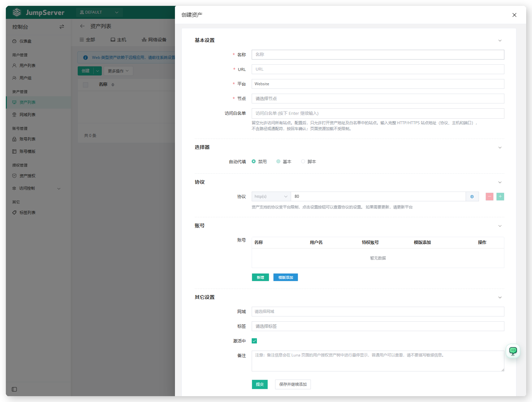Close the 创建资产 drawer
Image resolution: width=532 pixels, height=402 pixels.
point(514,15)
